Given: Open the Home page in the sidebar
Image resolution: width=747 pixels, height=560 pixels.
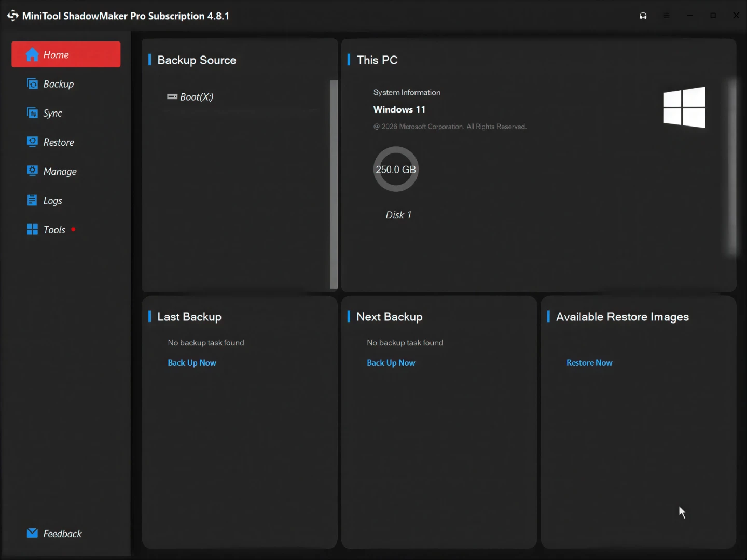Looking at the screenshot, I should [x=66, y=54].
